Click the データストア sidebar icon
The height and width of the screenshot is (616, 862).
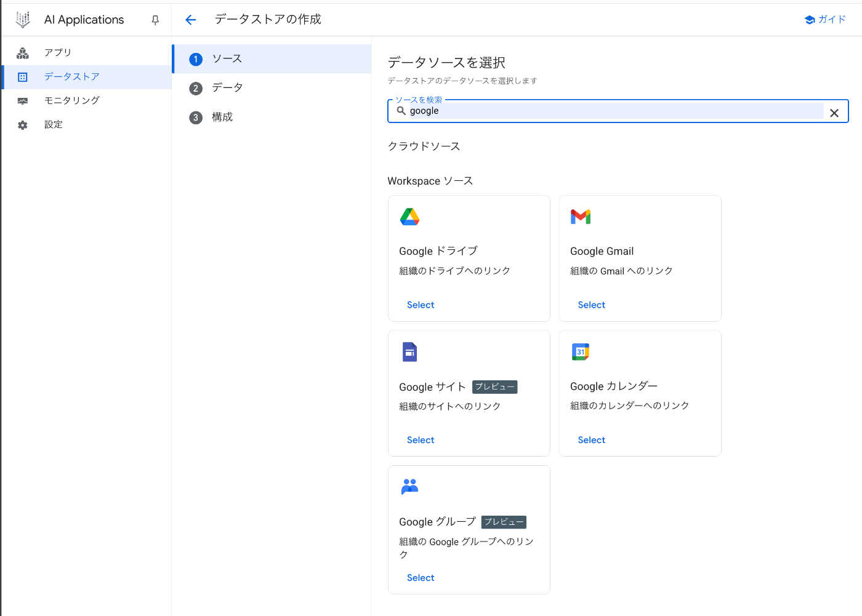point(23,77)
